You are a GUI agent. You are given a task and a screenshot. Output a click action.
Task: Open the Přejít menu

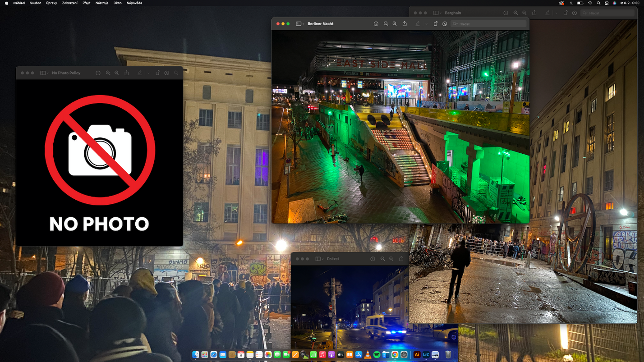[x=86, y=3]
